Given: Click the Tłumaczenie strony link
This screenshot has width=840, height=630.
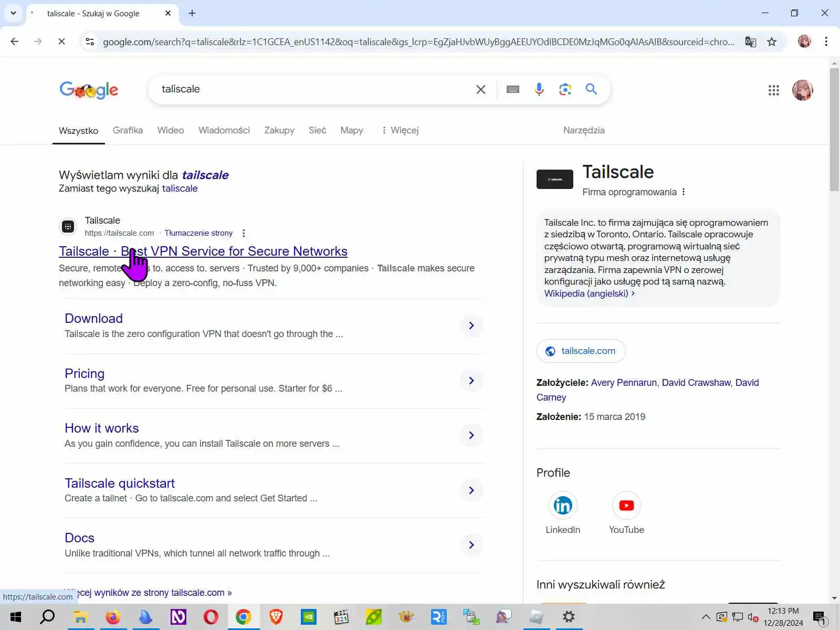Looking at the screenshot, I should pyautogui.click(x=198, y=233).
